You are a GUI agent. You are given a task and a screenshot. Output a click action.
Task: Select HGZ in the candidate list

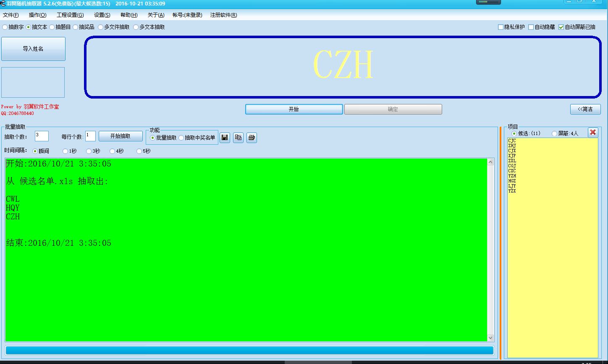[x=512, y=181]
